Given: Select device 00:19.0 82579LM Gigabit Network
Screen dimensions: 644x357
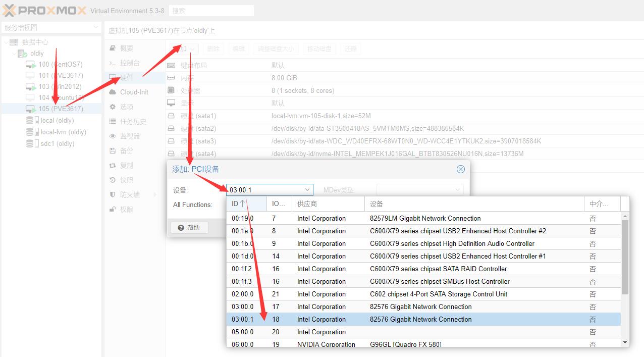Looking at the screenshot, I should coord(424,219).
